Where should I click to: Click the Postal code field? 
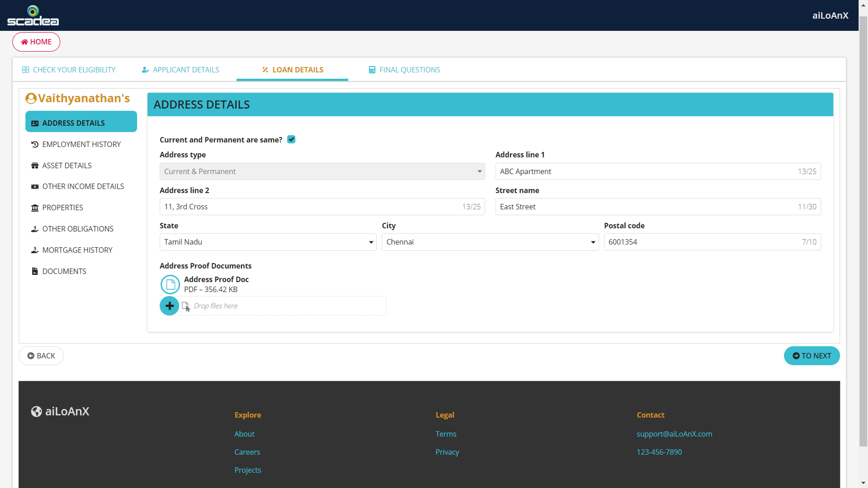point(712,242)
